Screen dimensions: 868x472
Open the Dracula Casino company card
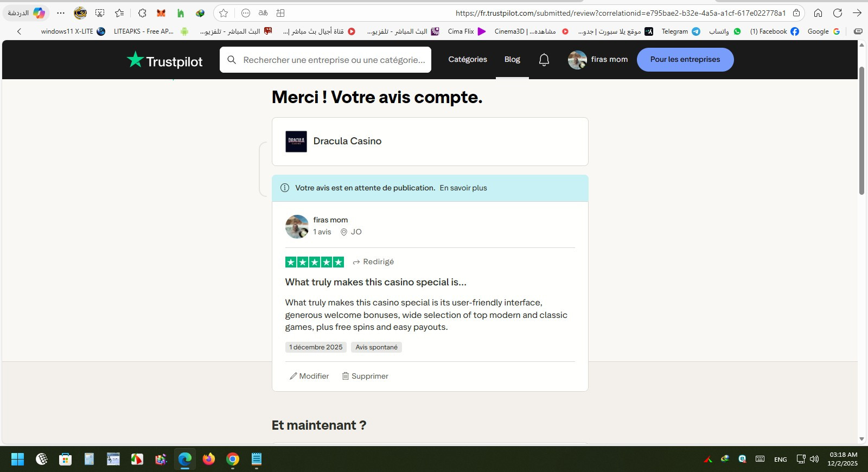point(430,142)
